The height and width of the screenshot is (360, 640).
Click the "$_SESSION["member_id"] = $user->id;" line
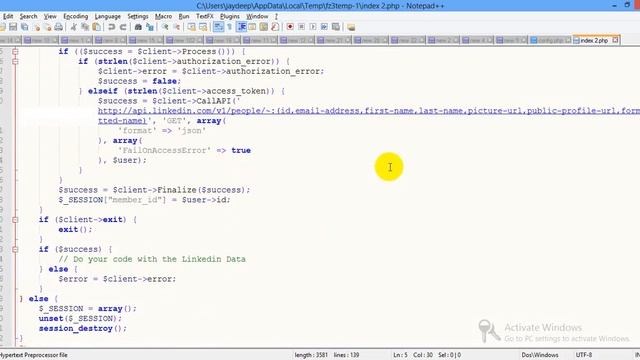click(x=144, y=200)
